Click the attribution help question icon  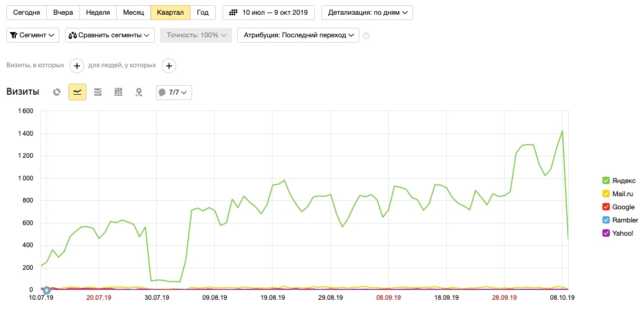pos(366,36)
